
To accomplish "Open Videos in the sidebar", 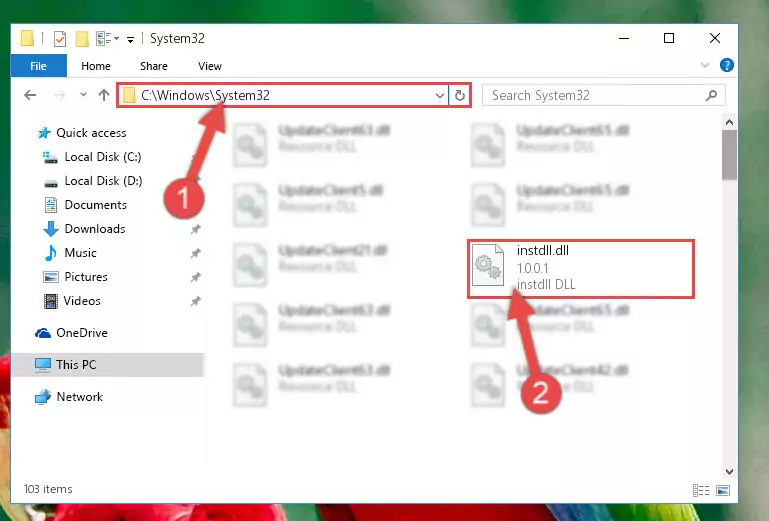I will [x=82, y=301].
